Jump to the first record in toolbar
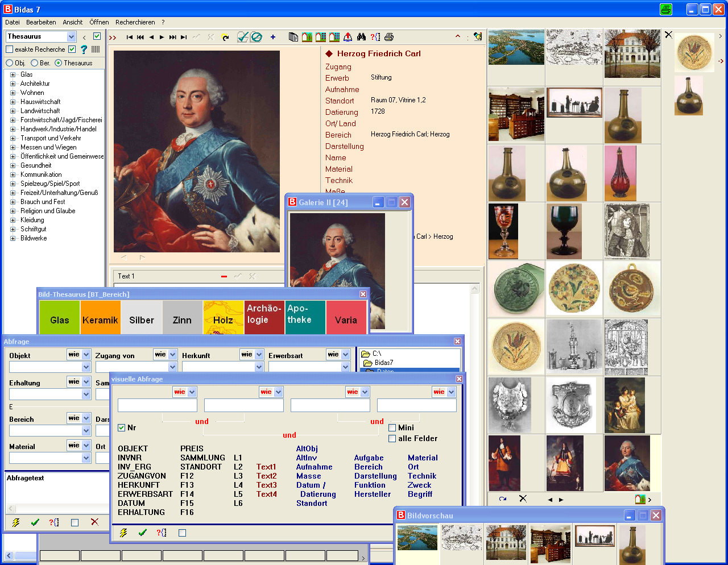The width and height of the screenshot is (728, 565). coord(129,37)
